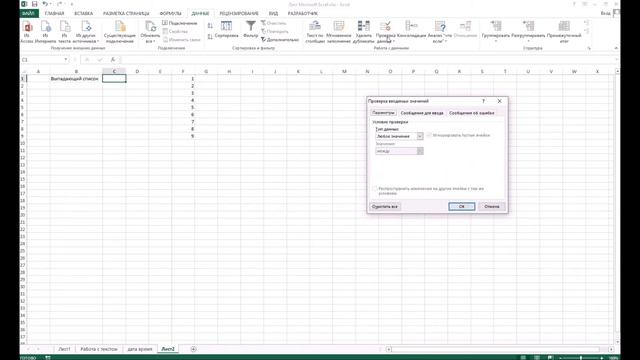Click the 'Подключения' connections item
This screenshot has width=640, height=360.
tap(180, 23)
